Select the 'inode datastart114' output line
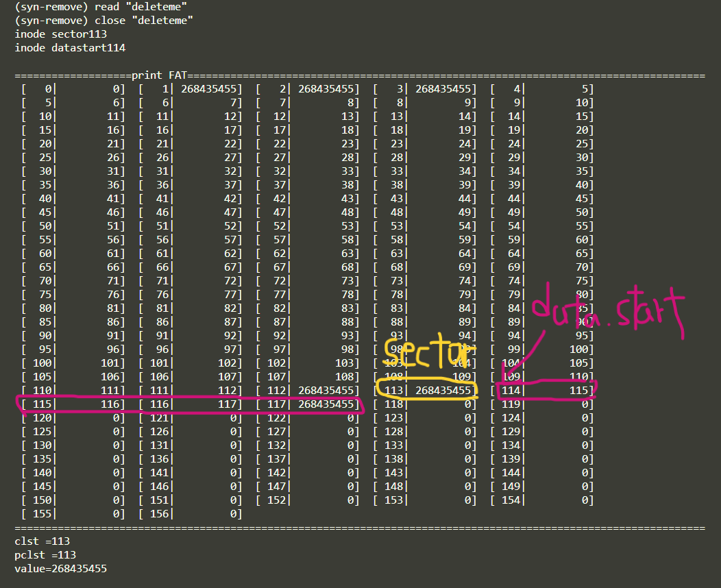The height and width of the screenshot is (588, 721). click(x=70, y=47)
